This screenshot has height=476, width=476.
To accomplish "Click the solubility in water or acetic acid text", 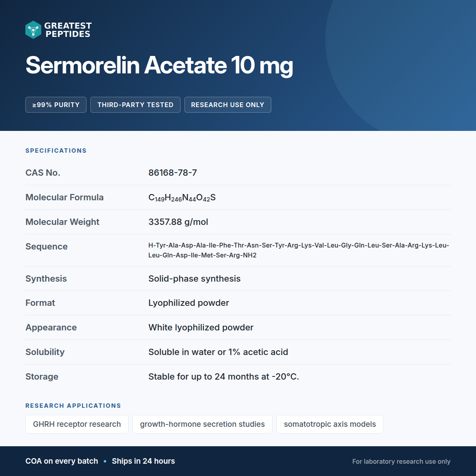I will pyautogui.click(x=218, y=352).
